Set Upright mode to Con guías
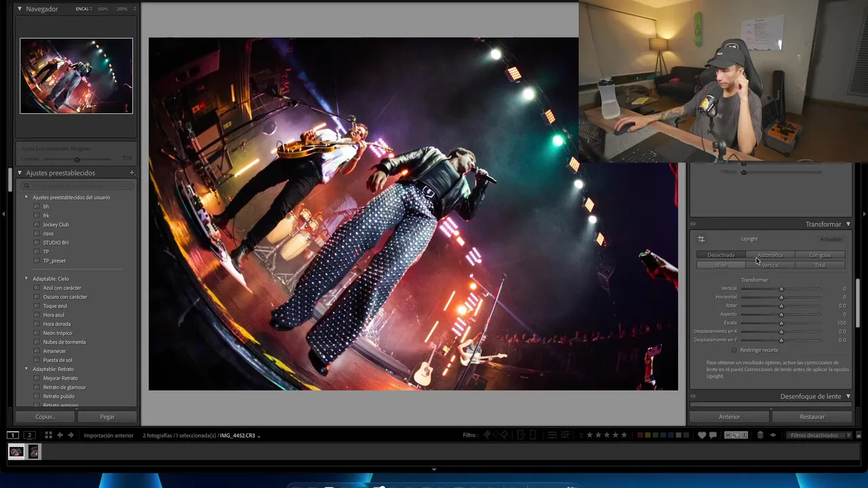 [820, 255]
